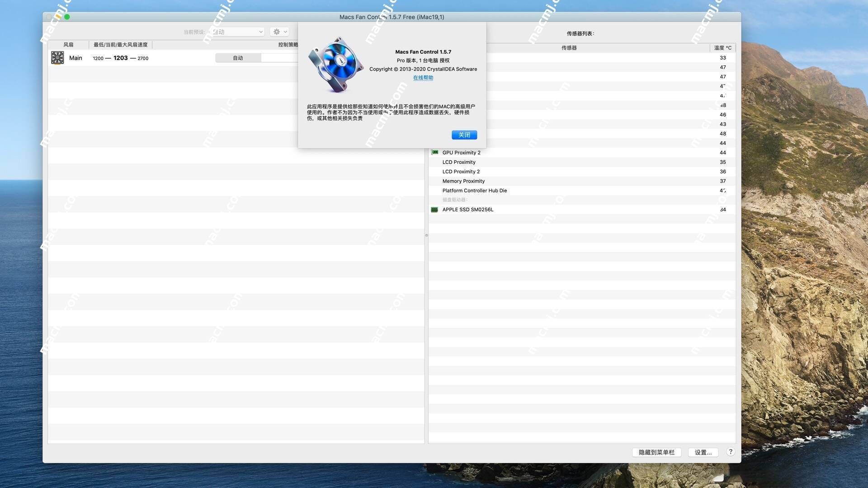Open the gear preset options menu
Screen dimensions: 868x488
280,32
